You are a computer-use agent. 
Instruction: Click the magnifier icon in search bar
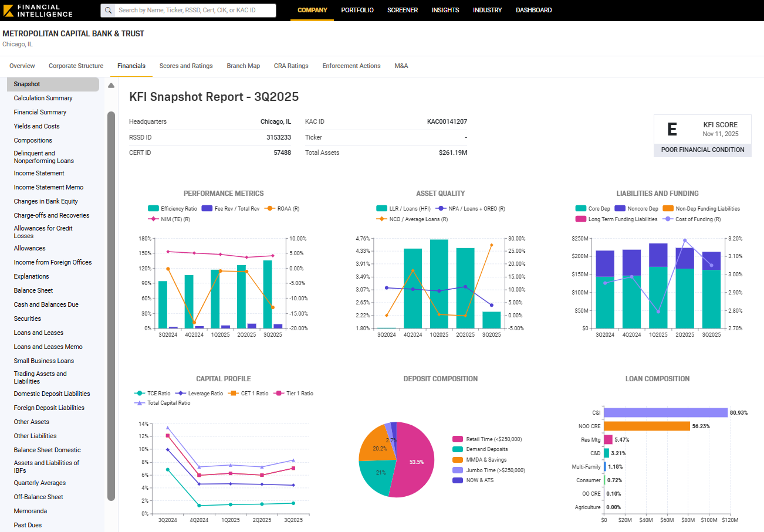point(109,10)
